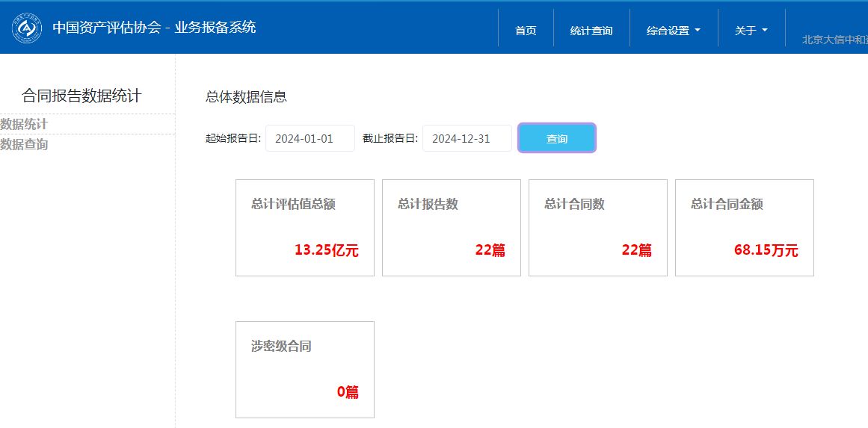Click the 涉密级合同 card
This screenshot has width=868, height=428.
tap(304, 369)
